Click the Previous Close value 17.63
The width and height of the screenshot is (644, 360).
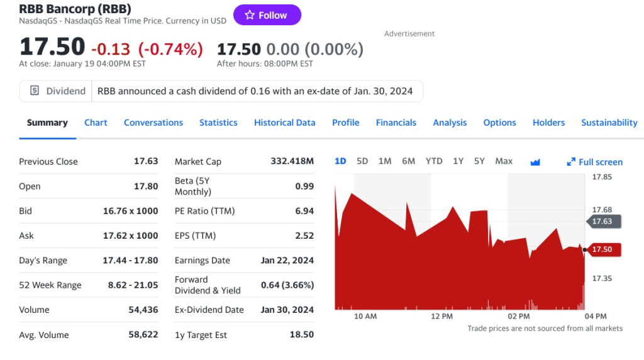pos(146,161)
